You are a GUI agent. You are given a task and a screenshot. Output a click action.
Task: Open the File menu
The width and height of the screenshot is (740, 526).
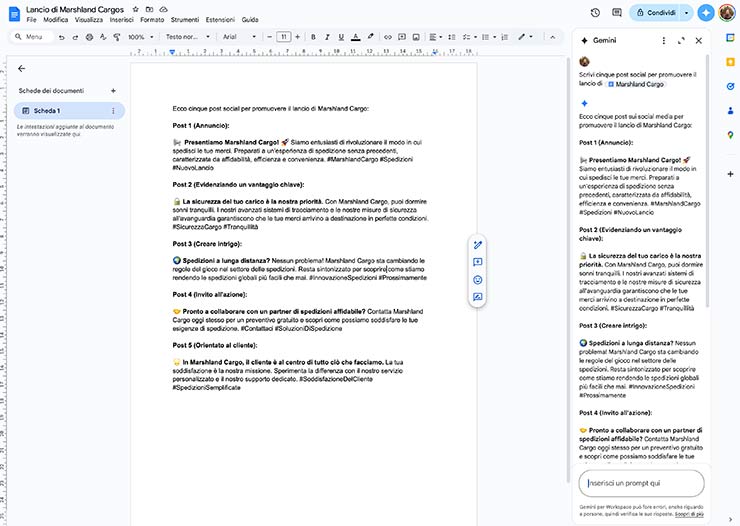tap(31, 20)
